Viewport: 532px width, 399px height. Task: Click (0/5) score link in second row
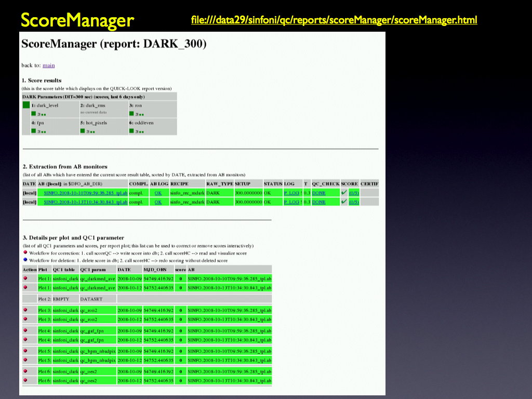point(353,202)
